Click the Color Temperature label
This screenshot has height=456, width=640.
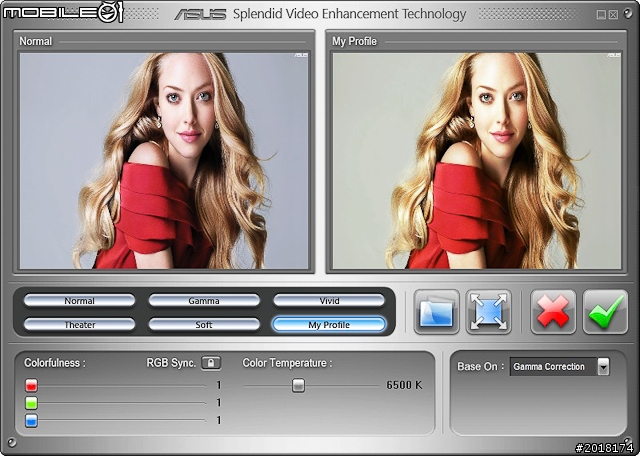click(x=287, y=363)
